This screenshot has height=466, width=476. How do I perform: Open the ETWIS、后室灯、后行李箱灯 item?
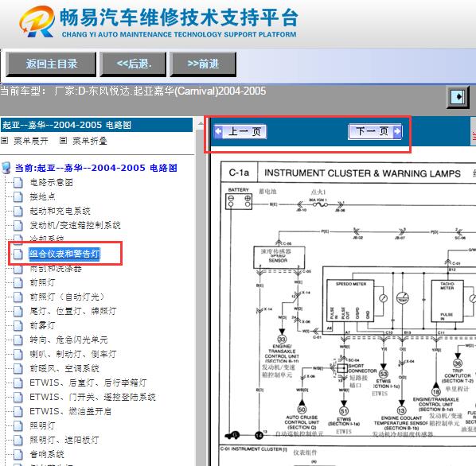point(88,383)
